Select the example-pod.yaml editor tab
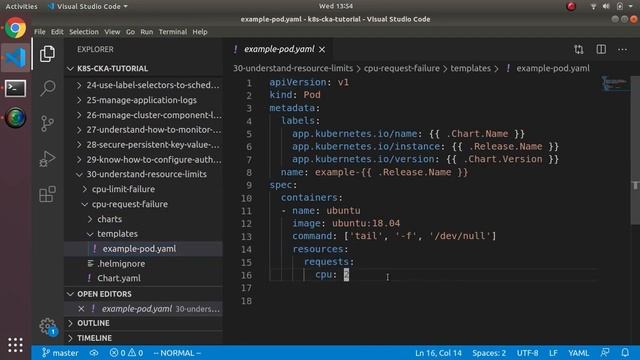The height and width of the screenshot is (360, 640). click(x=279, y=49)
